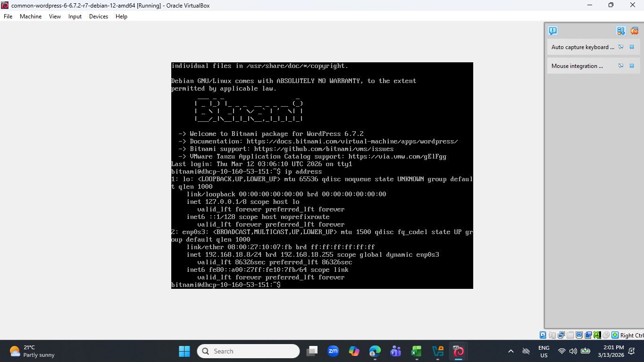
Task: Open the weather widget showing 21°C
Action: click(33, 351)
